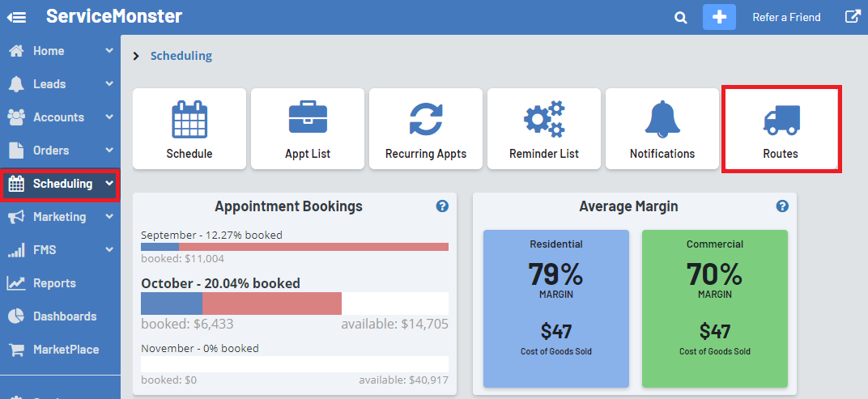The width and height of the screenshot is (868, 399).
Task: Expand the Leads submenu arrow
Action: 109,84
